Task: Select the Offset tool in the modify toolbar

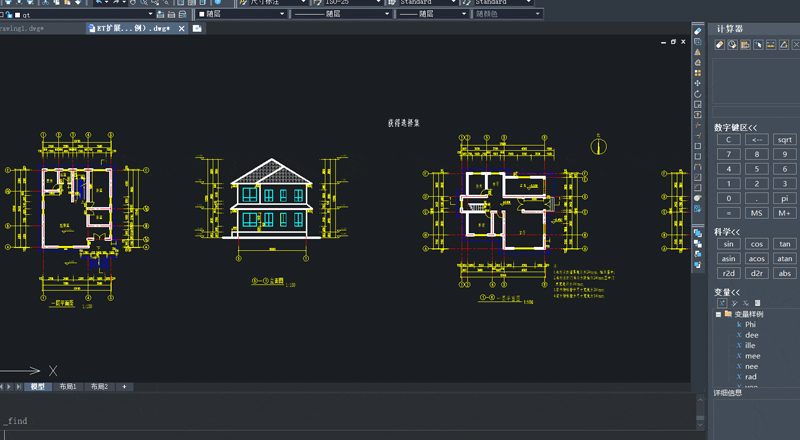Action: tap(697, 63)
